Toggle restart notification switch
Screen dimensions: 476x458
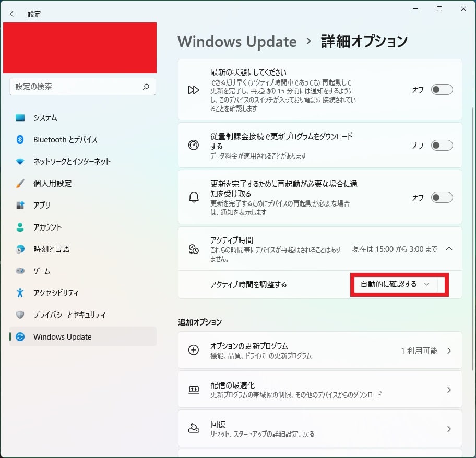[x=442, y=198]
